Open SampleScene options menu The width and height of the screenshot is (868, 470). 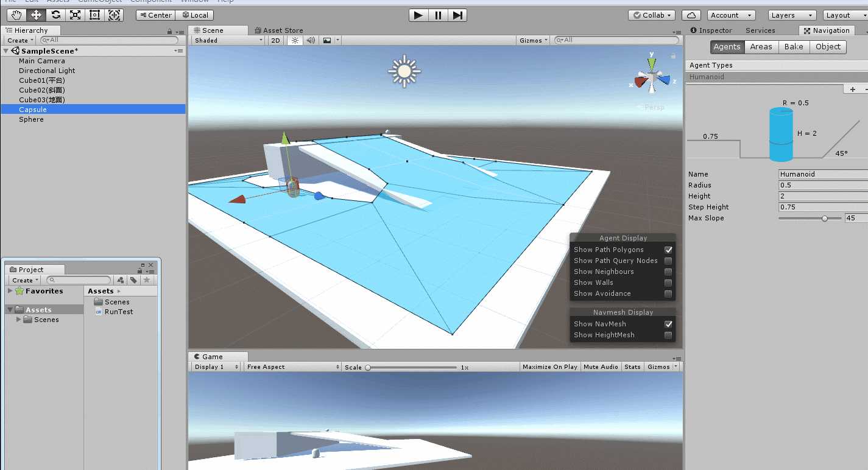[179, 51]
